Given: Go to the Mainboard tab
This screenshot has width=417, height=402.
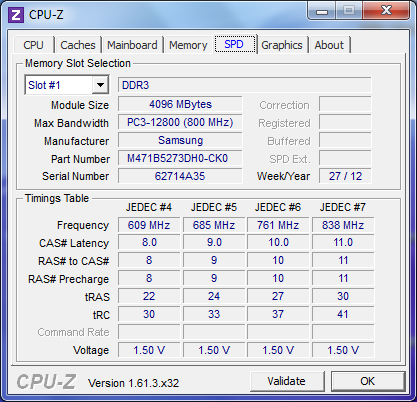Looking at the screenshot, I should [132, 45].
